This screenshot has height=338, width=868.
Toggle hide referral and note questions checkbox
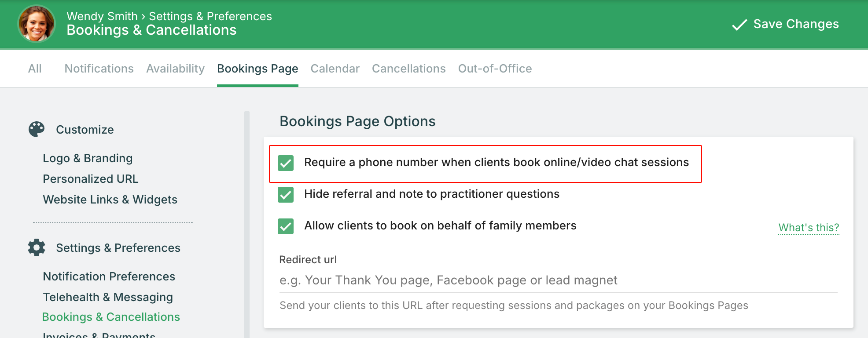pos(286,194)
